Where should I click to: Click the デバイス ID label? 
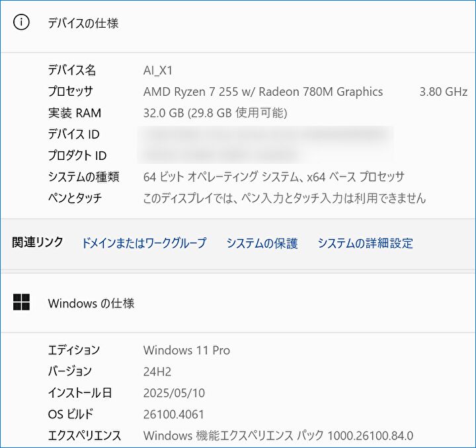74,134
